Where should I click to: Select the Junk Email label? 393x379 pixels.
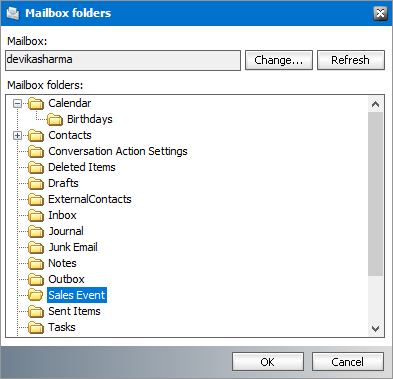(x=73, y=247)
